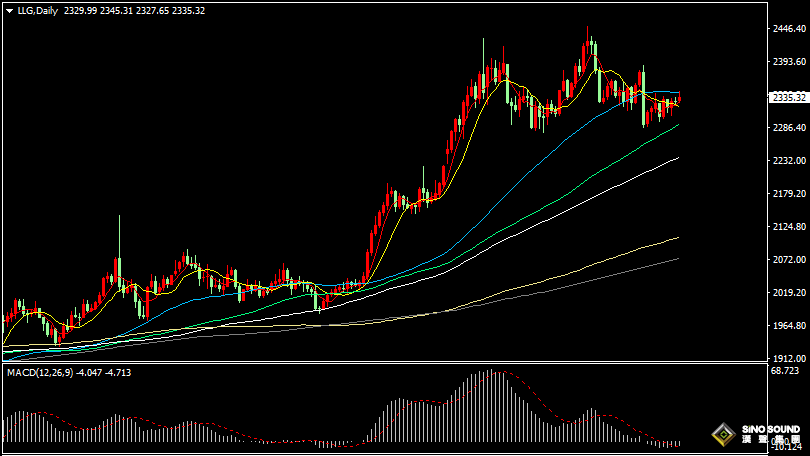This screenshot has width=810, height=456.
Task: Click the 2179.20 level on price scale
Action: [x=788, y=194]
